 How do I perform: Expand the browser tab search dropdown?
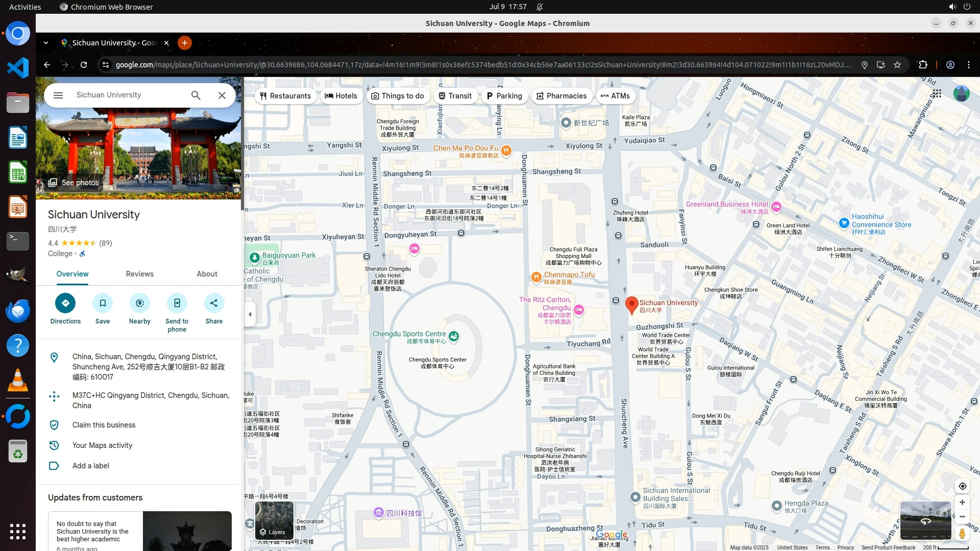[46, 43]
